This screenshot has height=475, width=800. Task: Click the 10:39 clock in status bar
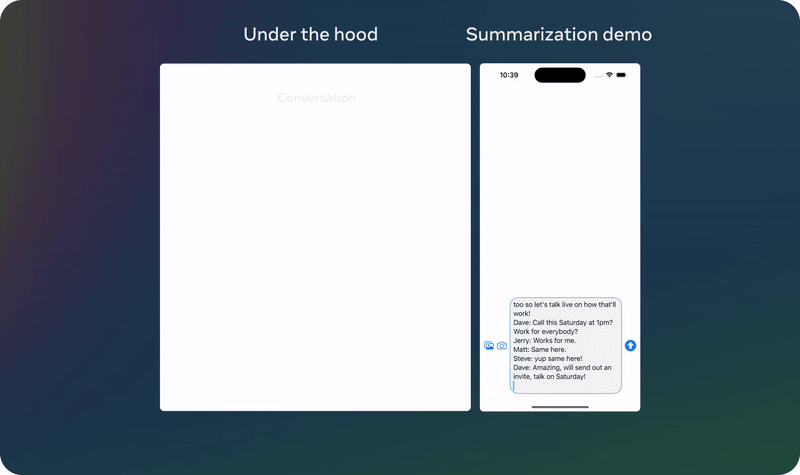(509, 75)
